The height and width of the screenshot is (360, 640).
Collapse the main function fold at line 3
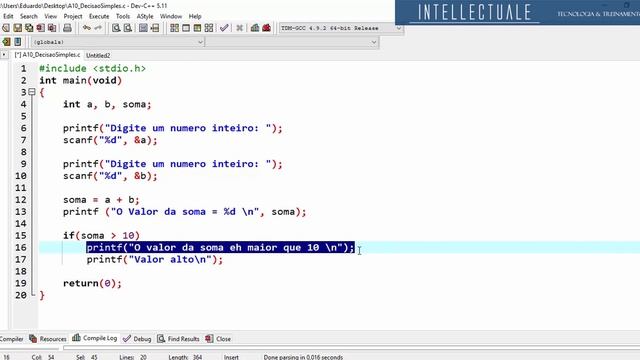[x=32, y=92]
